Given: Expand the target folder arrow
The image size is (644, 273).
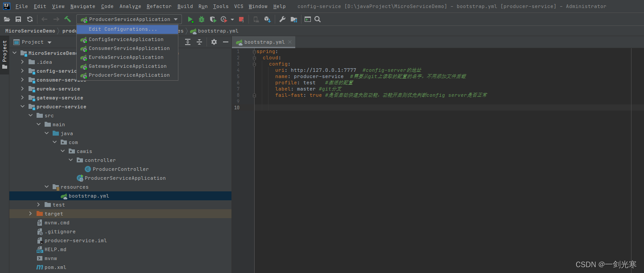Looking at the screenshot, I should 31,214.
